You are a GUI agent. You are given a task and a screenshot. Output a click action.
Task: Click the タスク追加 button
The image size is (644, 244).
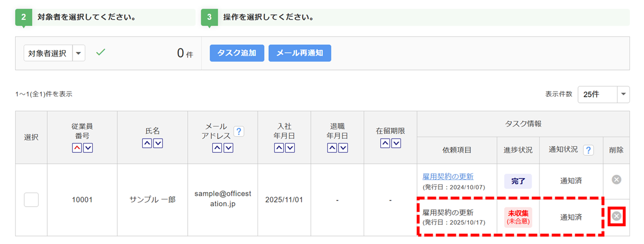(x=236, y=53)
